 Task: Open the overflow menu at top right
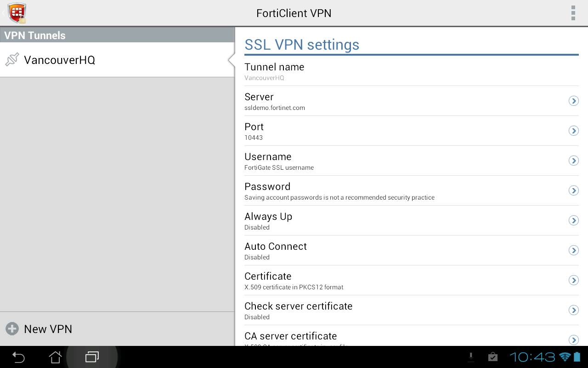pyautogui.click(x=573, y=13)
